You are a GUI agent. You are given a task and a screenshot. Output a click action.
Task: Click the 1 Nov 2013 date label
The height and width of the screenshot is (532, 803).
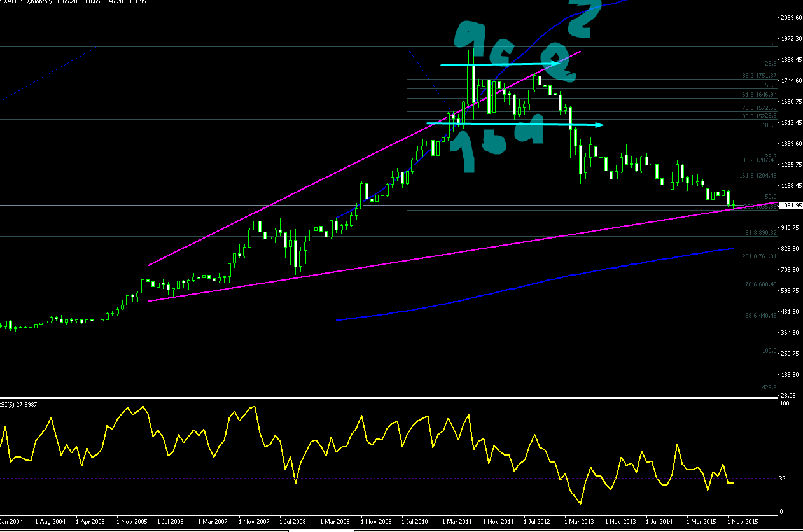pyautogui.click(x=621, y=521)
